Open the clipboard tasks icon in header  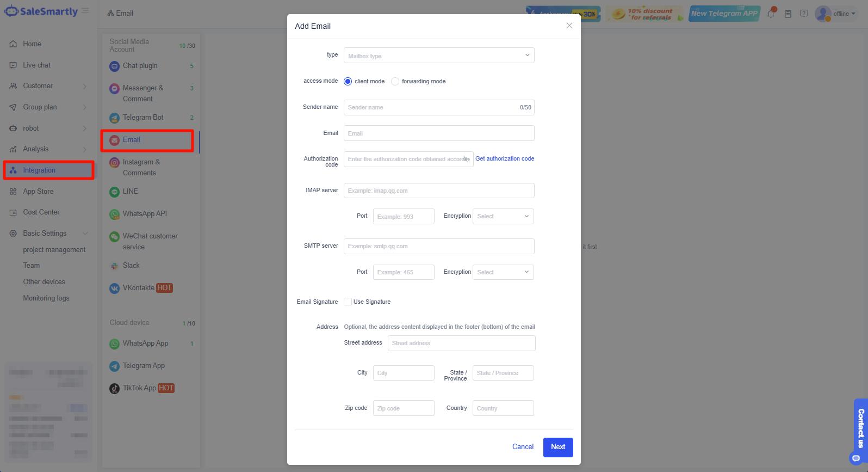[788, 14]
